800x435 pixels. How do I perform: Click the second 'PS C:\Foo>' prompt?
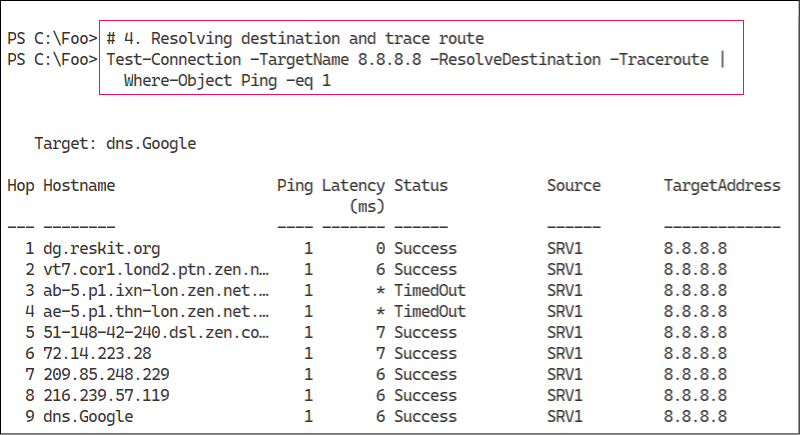[x=52, y=60]
